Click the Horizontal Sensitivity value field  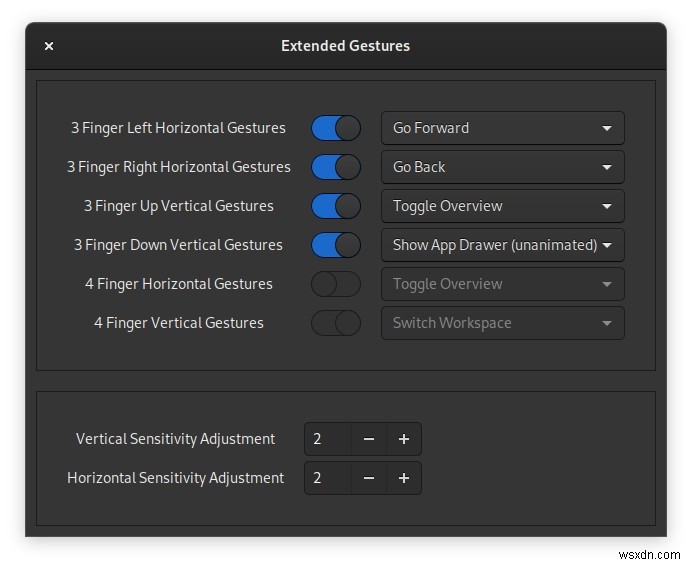(328, 478)
